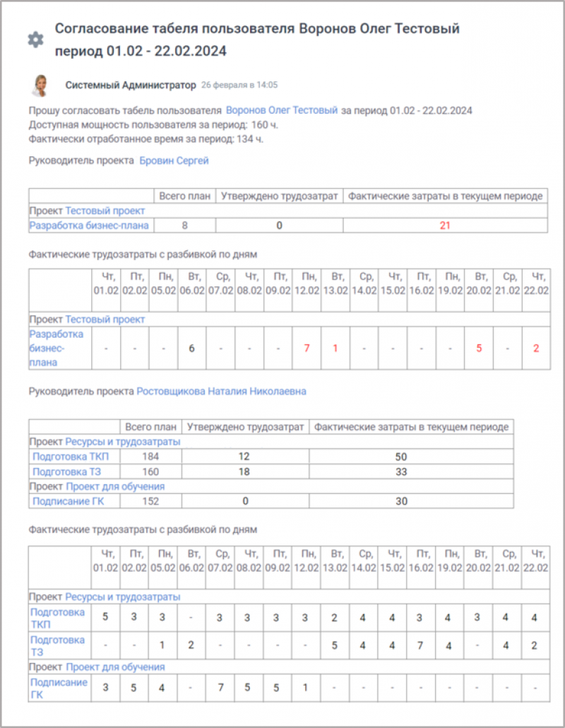
Task: Open project manager Бровин Сергей profile link
Action: 174,160
